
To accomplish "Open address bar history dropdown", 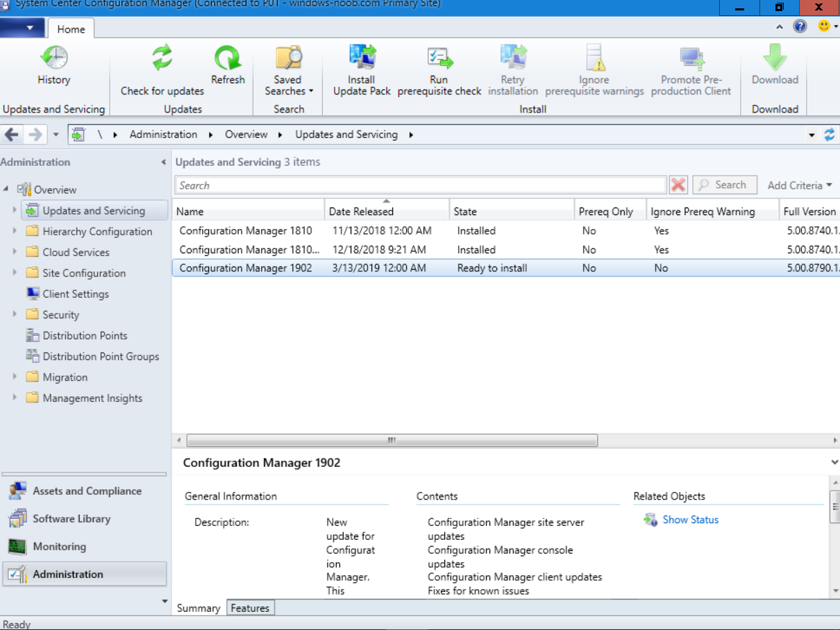I will tap(812, 135).
